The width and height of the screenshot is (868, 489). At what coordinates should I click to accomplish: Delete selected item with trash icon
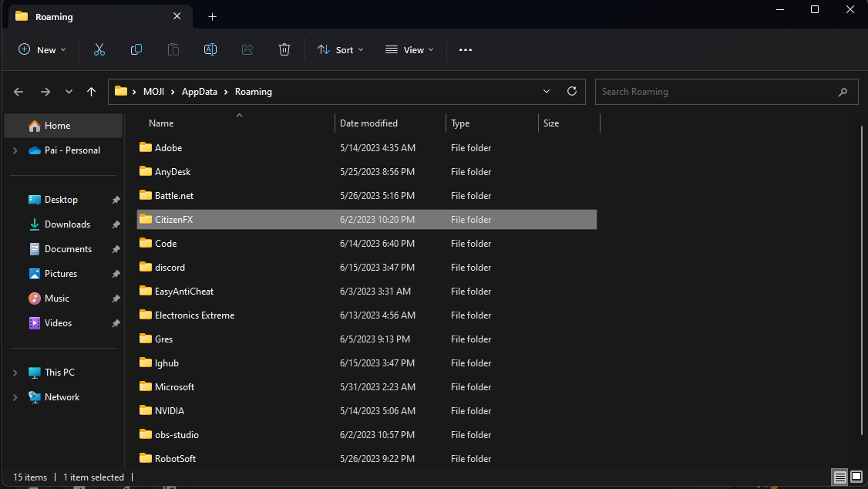pos(284,49)
